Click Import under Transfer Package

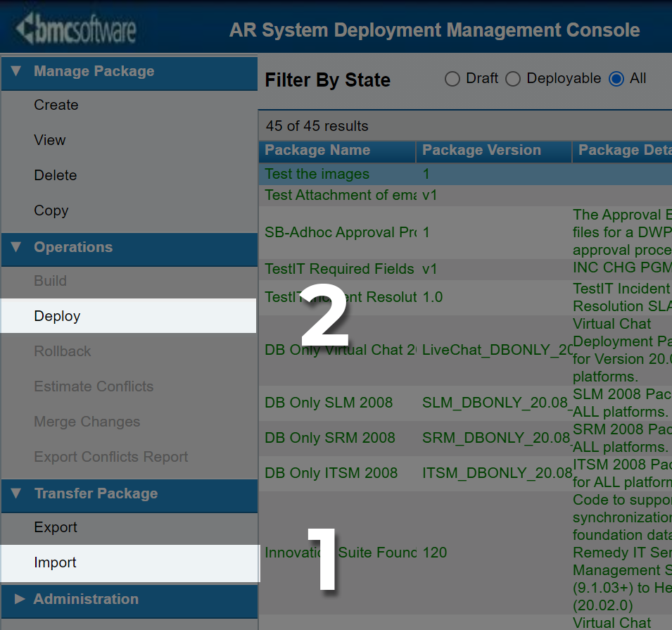55,562
